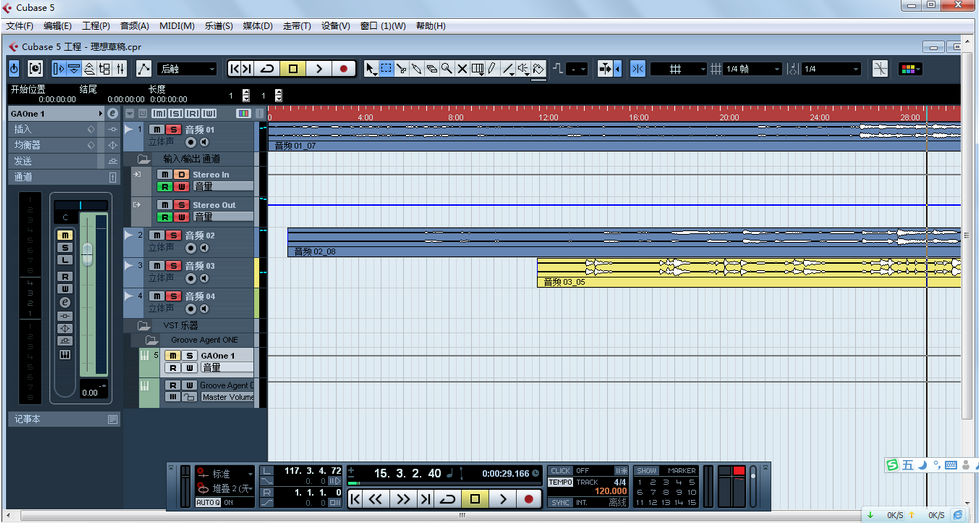The width and height of the screenshot is (979, 523).
Task: Click Fast Forward in the transport panel
Action: pyautogui.click(x=403, y=499)
